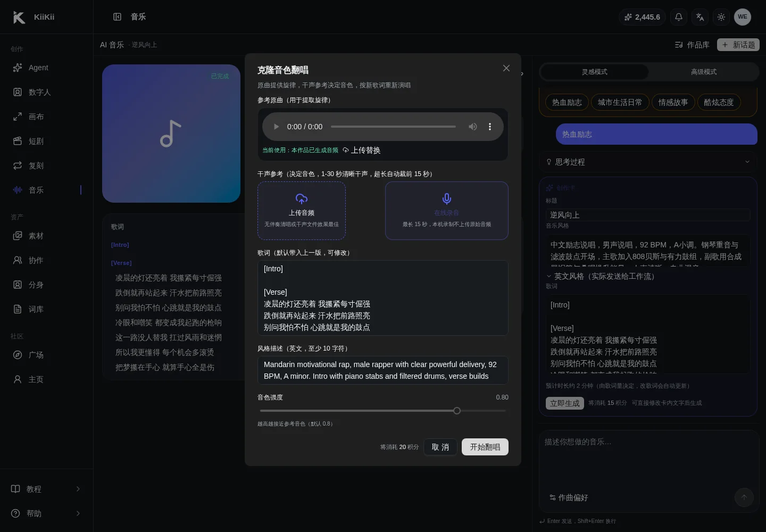This screenshot has height=532, width=766.
Task: Open 画布 canvas in sidebar
Action: tap(47, 117)
